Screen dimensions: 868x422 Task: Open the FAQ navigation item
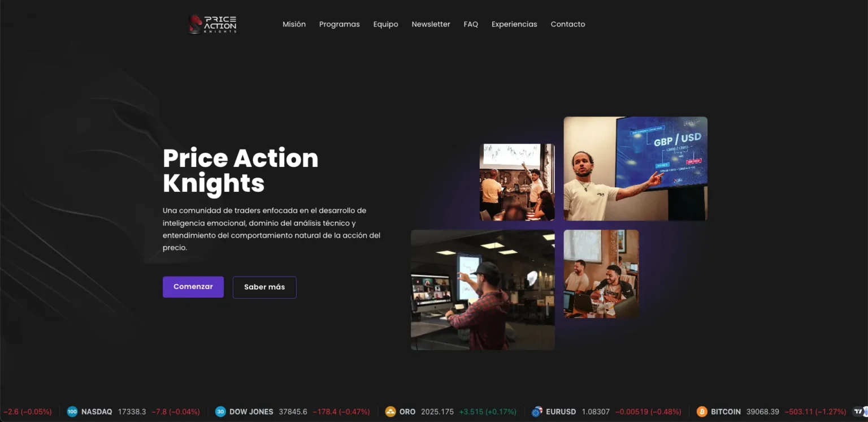(471, 24)
